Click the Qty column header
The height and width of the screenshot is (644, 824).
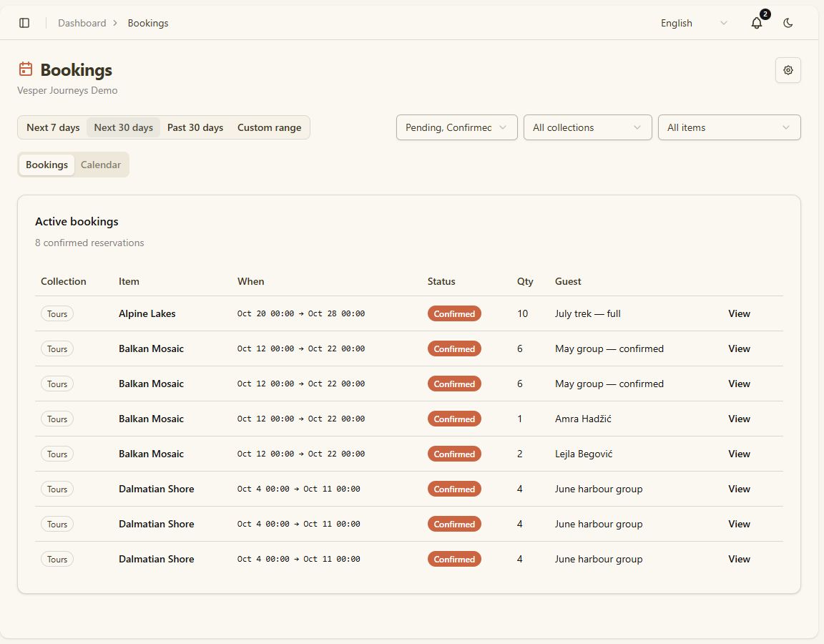click(525, 281)
